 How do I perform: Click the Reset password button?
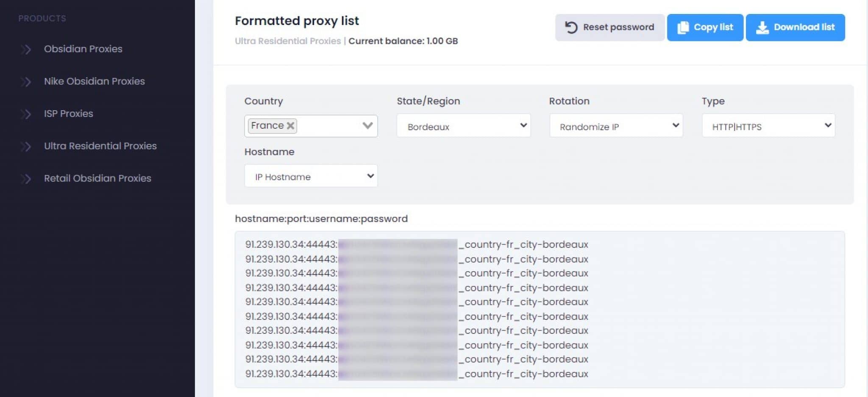(609, 28)
